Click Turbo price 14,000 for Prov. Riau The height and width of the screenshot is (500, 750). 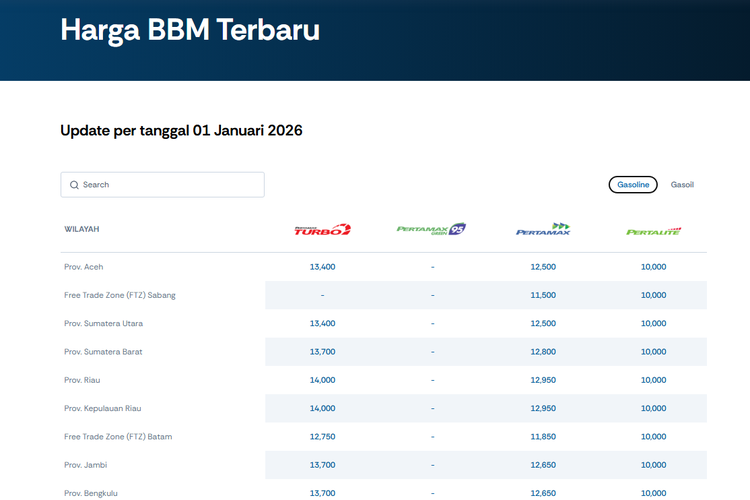tap(322, 380)
